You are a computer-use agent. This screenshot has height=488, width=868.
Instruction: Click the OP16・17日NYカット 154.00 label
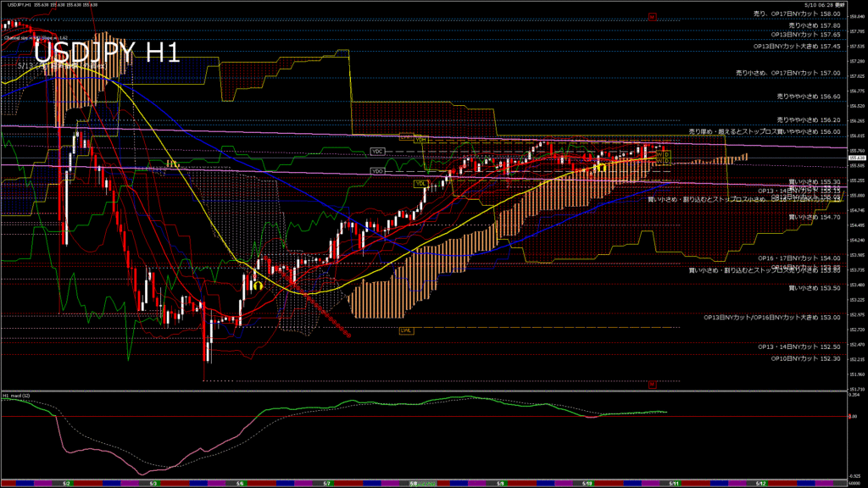tap(799, 258)
